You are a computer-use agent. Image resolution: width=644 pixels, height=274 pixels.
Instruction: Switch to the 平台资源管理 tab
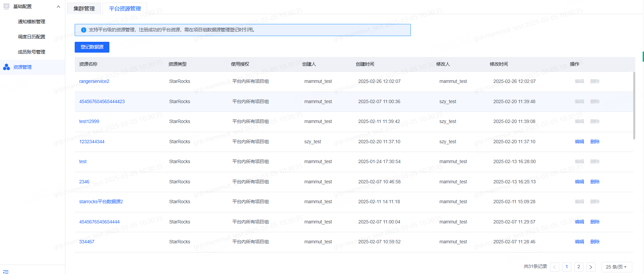coord(125,8)
